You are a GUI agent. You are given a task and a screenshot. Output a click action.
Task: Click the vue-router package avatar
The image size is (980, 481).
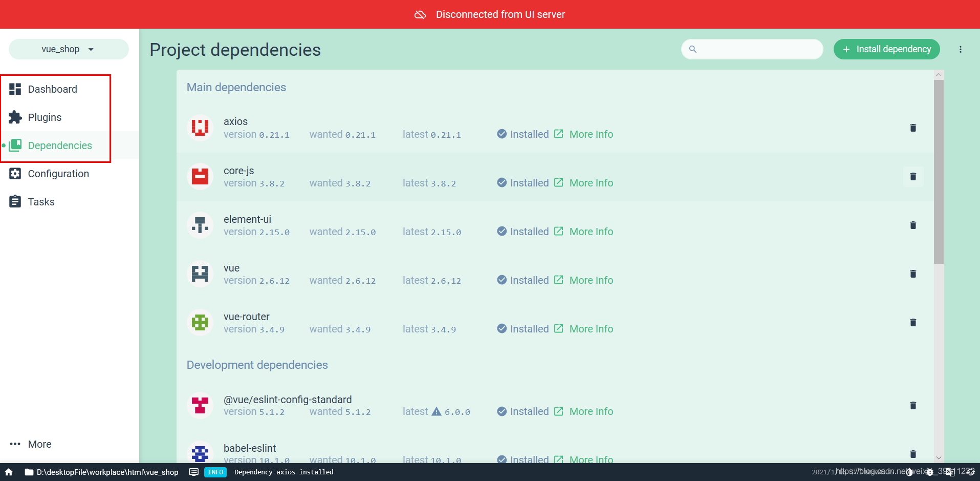click(200, 322)
